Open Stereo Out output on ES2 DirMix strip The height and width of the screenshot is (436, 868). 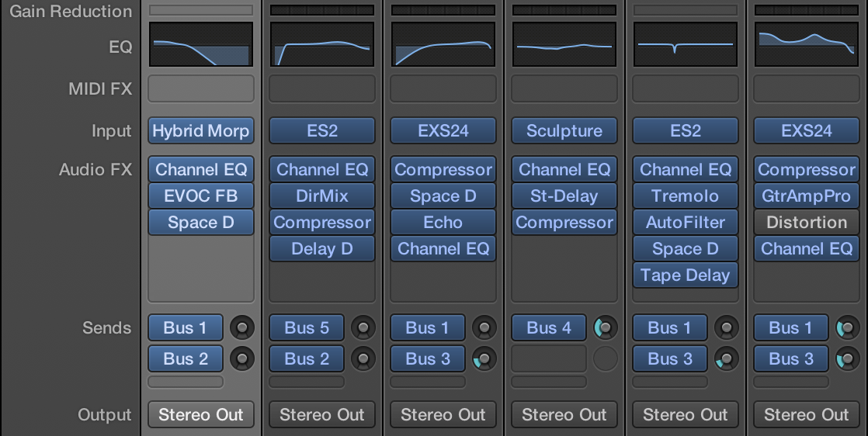tap(322, 414)
